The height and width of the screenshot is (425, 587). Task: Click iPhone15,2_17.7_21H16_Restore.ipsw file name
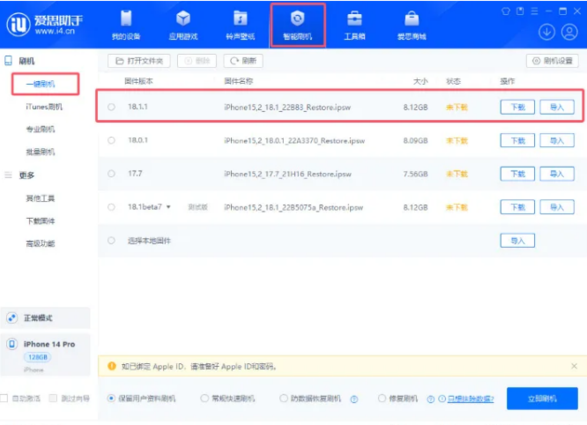288,174
